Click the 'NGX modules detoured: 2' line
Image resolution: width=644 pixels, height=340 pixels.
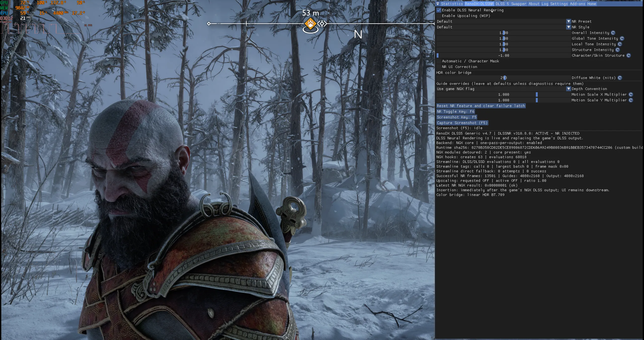(x=484, y=152)
